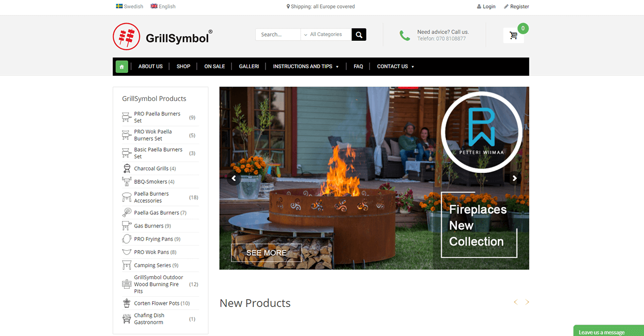The image size is (644, 336).
Task: Open the All Categories dropdown
Action: pos(326,35)
